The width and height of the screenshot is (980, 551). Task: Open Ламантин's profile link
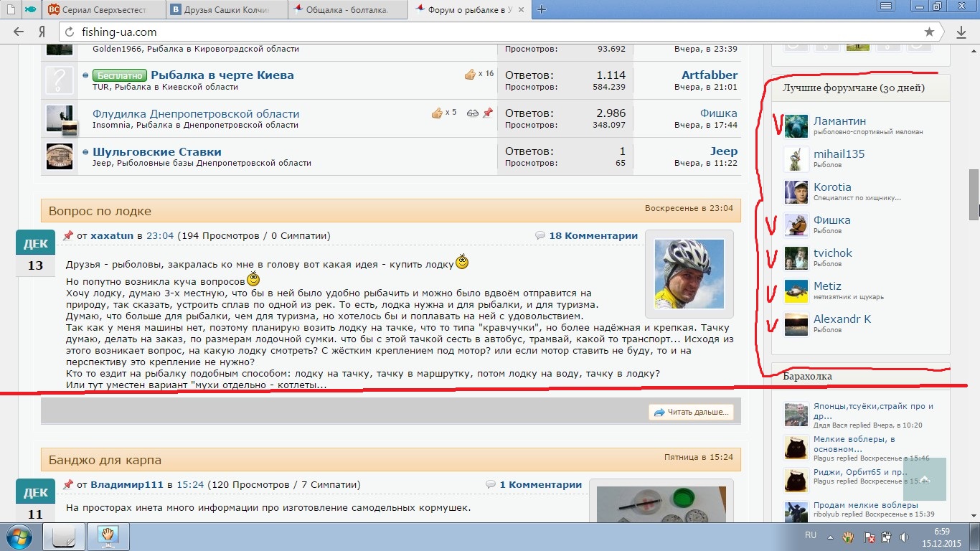[839, 121]
